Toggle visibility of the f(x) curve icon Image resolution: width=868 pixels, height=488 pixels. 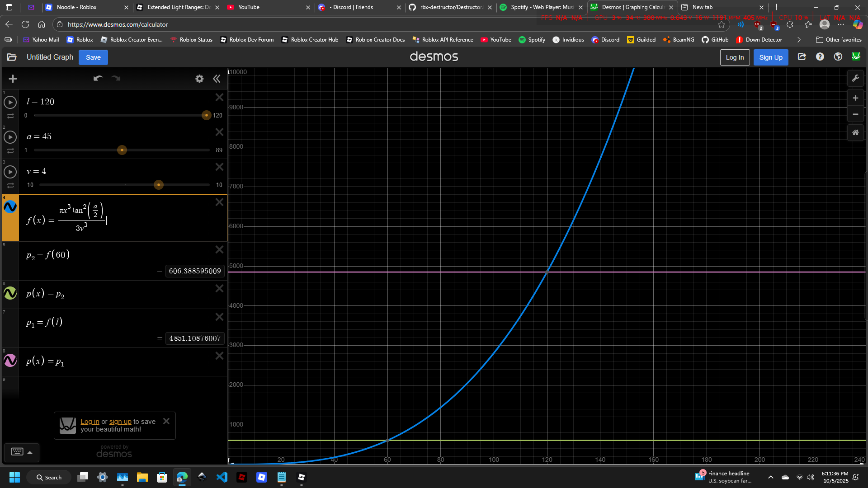[x=10, y=207]
